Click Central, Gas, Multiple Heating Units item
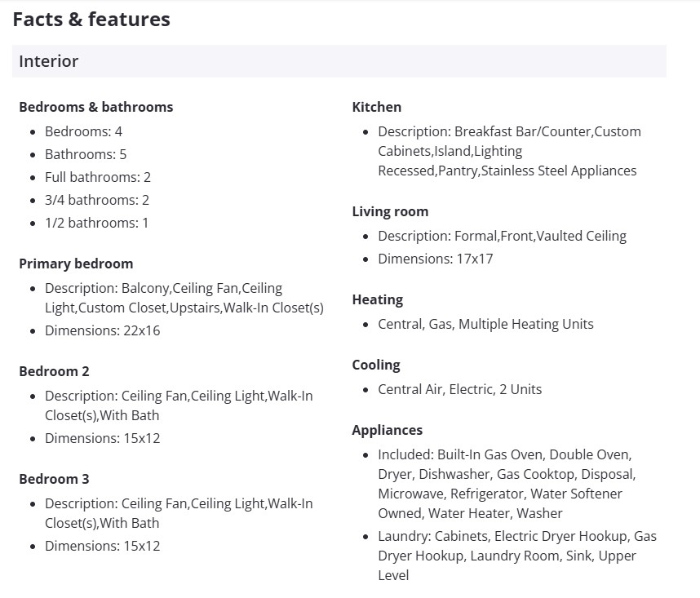The height and width of the screenshot is (598, 700). (x=485, y=324)
